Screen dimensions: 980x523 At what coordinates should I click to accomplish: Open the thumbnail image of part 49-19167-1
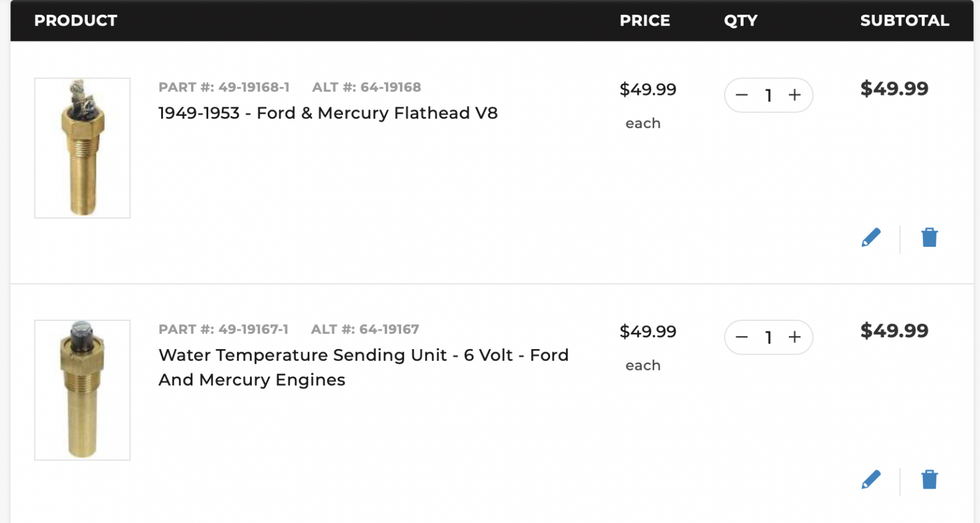(82, 389)
